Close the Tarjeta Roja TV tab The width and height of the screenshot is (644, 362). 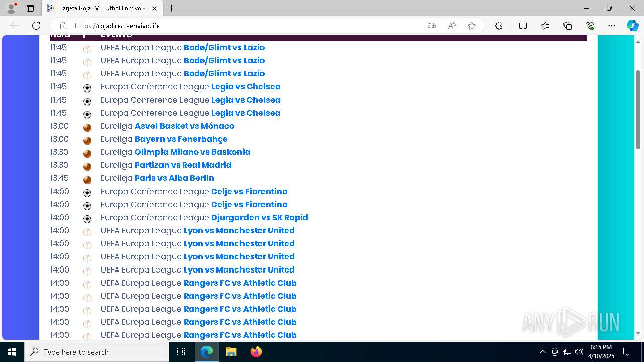click(x=154, y=8)
